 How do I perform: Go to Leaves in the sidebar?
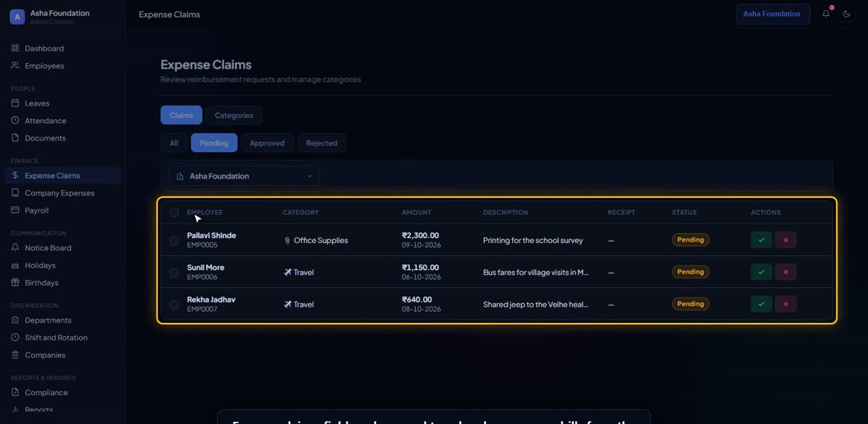pos(62,103)
